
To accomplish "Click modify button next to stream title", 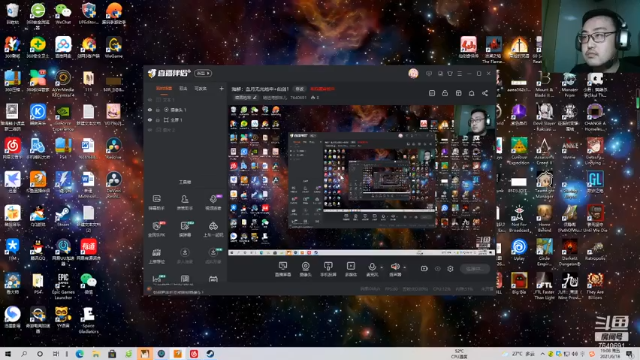I will [x=300, y=89].
